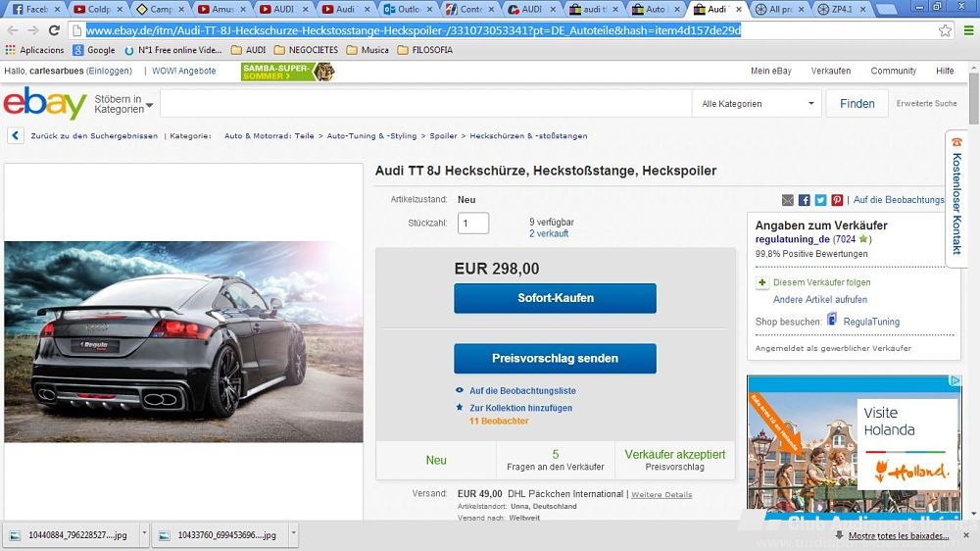Click Preisvorschlag senden button
This screenshot has width=980, height=551.
[x=555, y=359]
